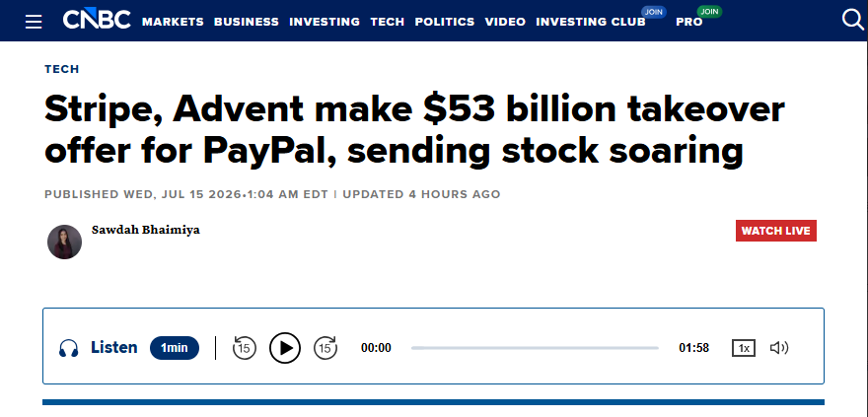The image size is (868, 417).
Task: Toggle the 1min summary audio pill
Action: click(175, 348)
